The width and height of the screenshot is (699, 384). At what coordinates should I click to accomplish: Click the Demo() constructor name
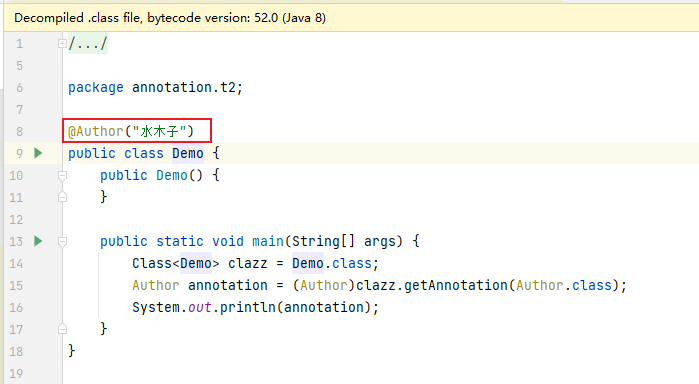[172, 175]
